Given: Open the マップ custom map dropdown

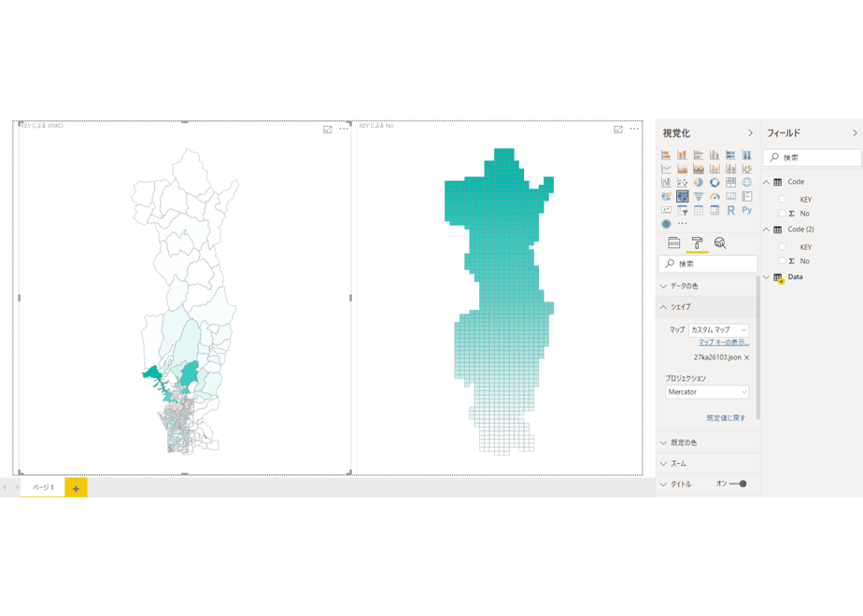Looking at the screenshot, I should click(719, 329).
